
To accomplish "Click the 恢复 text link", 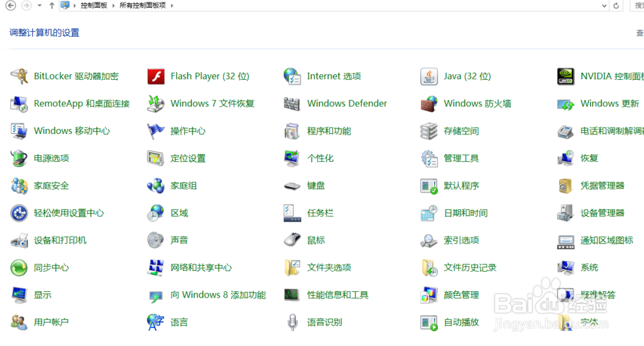I will tap(589, 159).
